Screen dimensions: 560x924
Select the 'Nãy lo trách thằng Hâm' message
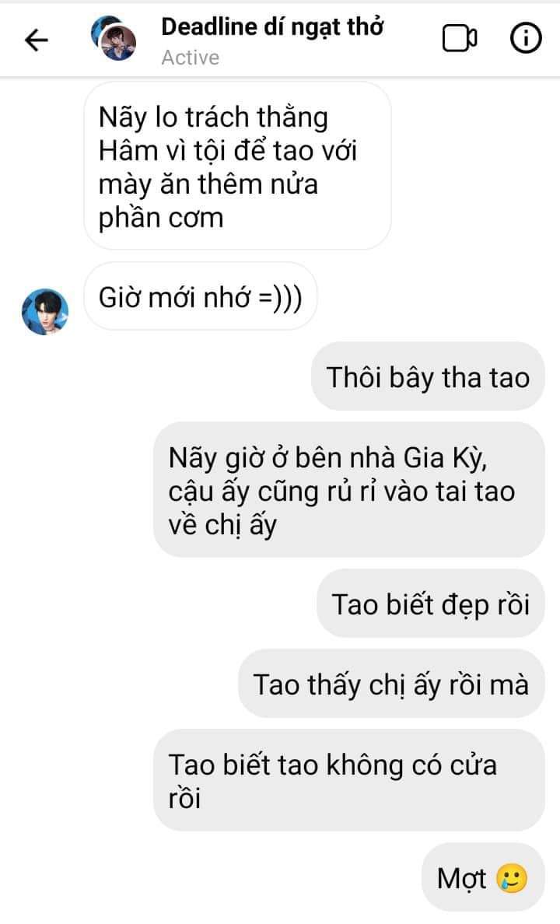(x=237, y=166)
